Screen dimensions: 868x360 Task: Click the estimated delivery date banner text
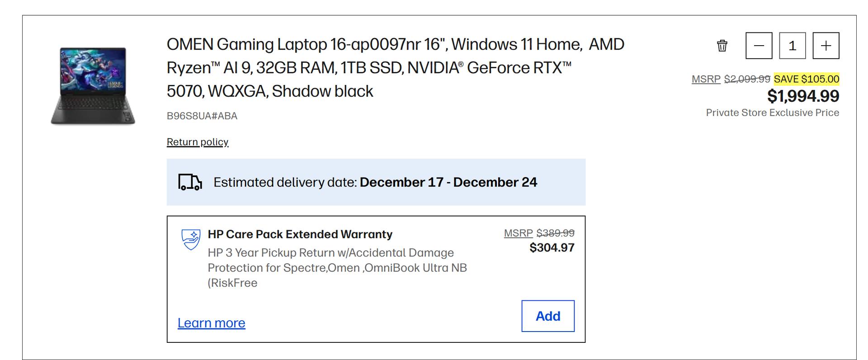(375, 182)
